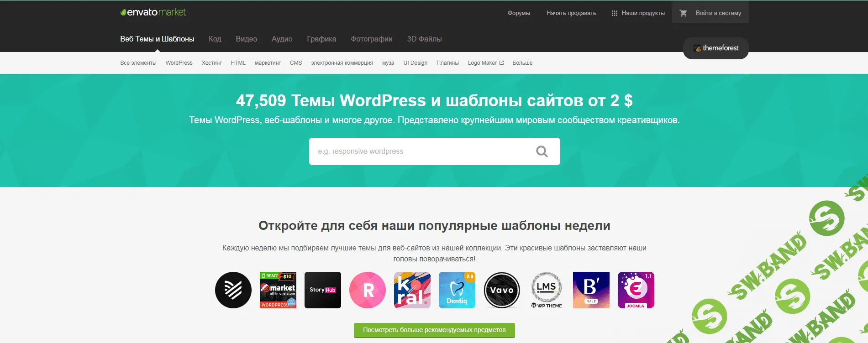
Task: Expand the Больше menu
Action: (522, 63)
